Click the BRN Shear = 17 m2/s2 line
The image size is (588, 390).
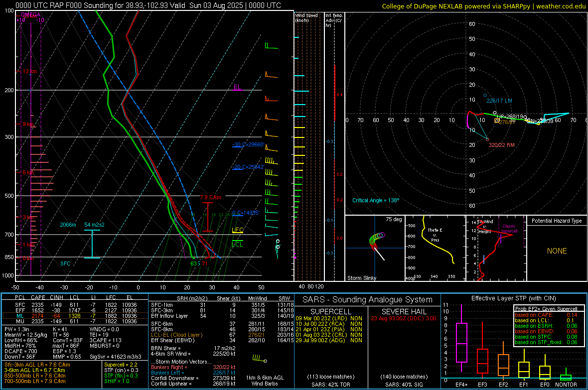193,348
